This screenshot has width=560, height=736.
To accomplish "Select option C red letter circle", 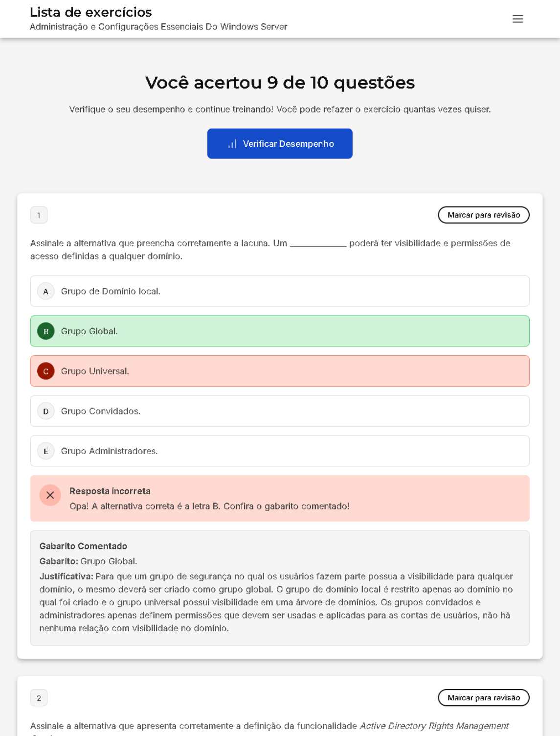I will [x=46, y=371].
